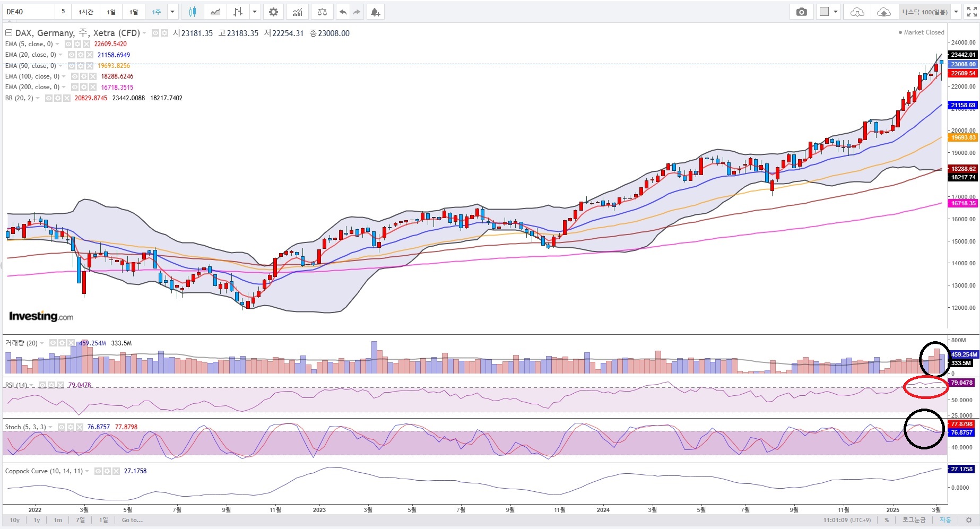Remove the RSI (14) indicator

tap(60, 385)
